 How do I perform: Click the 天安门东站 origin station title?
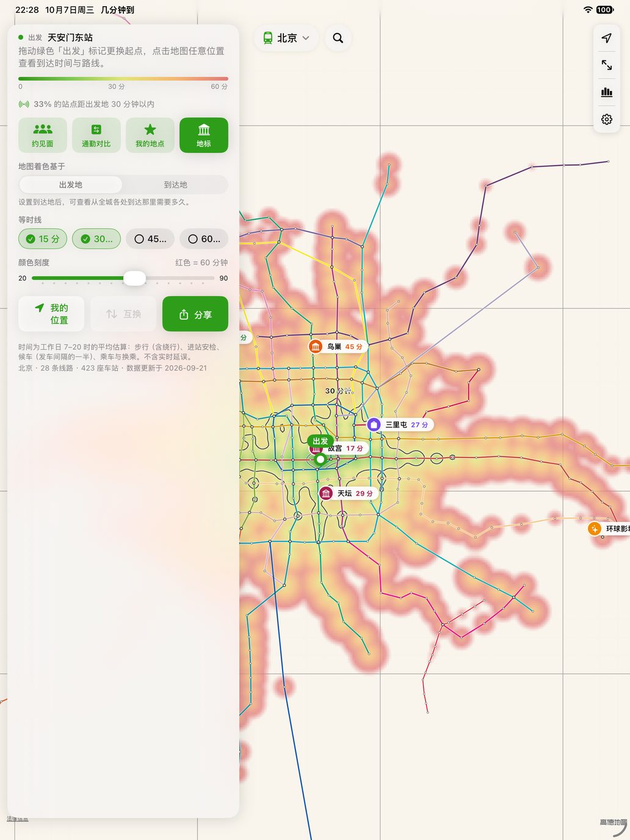[70, 37]
